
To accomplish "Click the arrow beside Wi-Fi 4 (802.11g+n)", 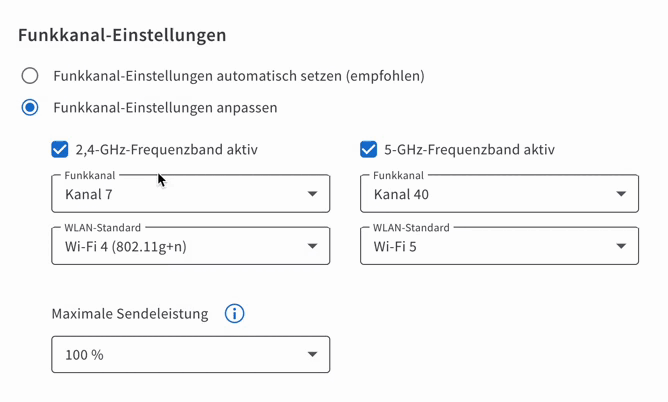I will [312, 246].
